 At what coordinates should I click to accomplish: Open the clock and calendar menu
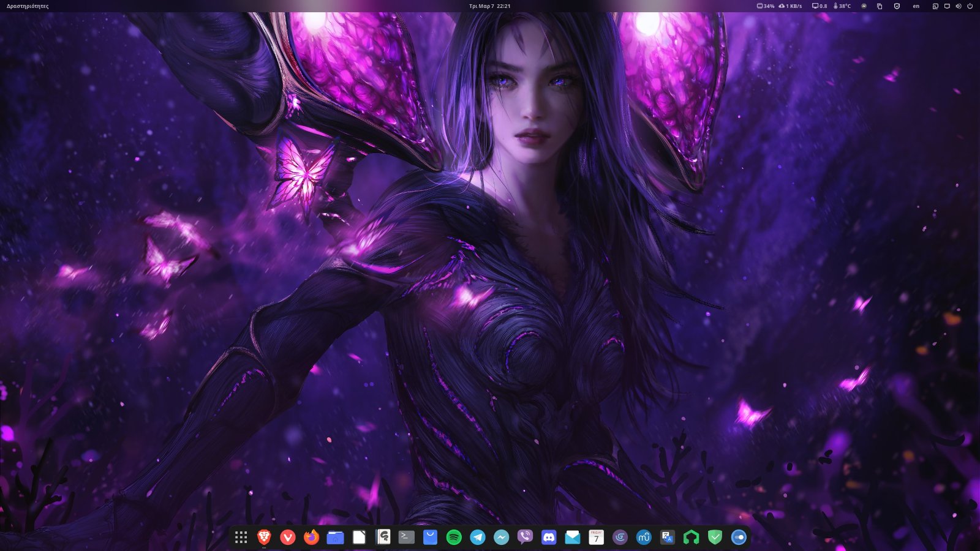tap(489, 6)
